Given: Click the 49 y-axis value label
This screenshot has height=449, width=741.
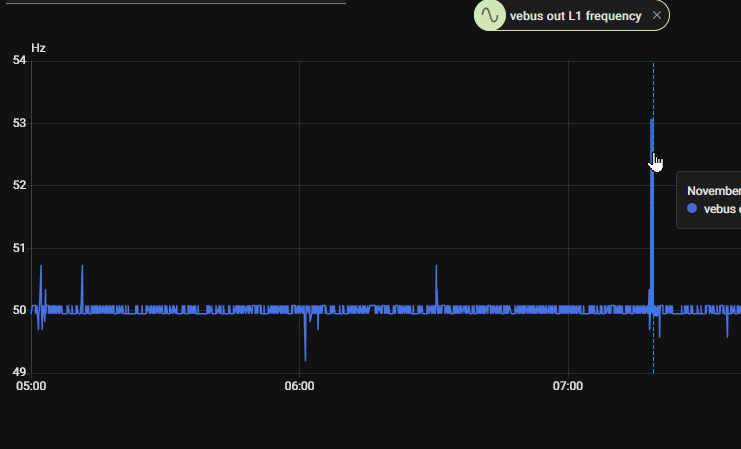Looking at the screenshot, I should click(x=19, y=372).
